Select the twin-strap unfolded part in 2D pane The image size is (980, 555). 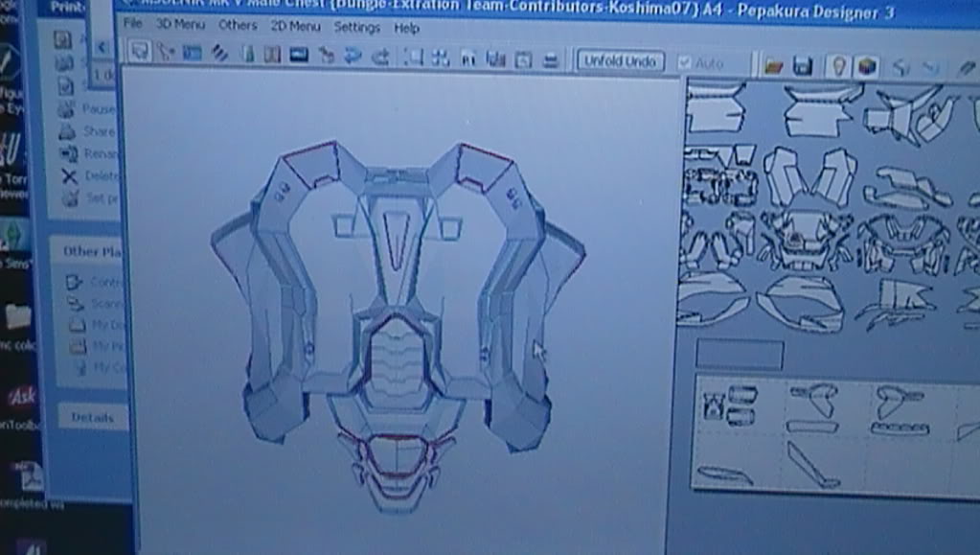coord(810,175)
